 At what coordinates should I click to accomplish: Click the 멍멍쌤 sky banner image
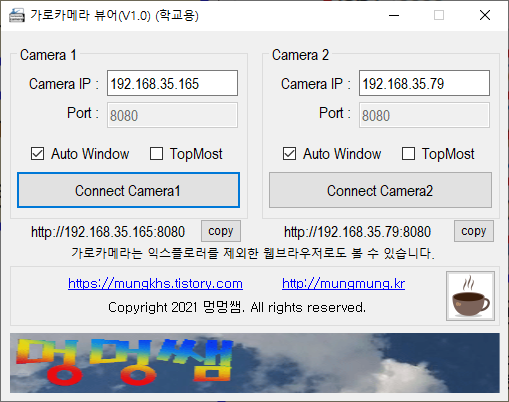pyautogui.click(x=255, y=363)
